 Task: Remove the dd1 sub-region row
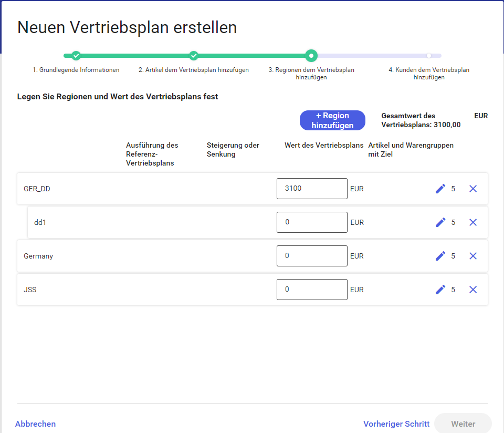473,222
